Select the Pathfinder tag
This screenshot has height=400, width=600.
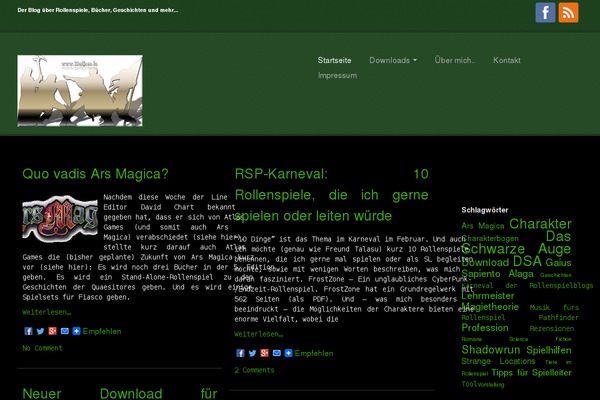[558, 317]
